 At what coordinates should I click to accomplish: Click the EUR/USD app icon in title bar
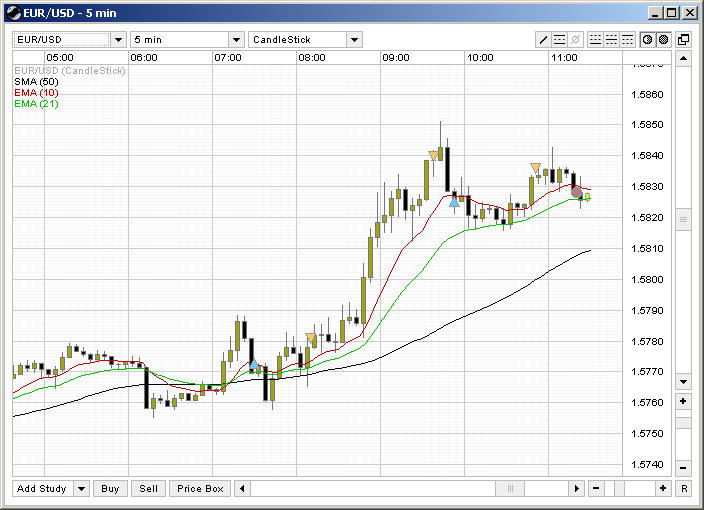(14, 13)
